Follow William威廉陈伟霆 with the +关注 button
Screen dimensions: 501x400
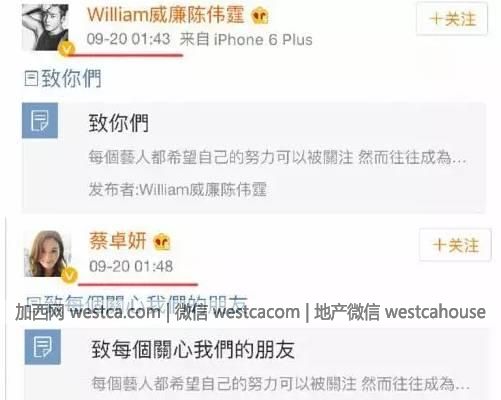tap(452, 19)
